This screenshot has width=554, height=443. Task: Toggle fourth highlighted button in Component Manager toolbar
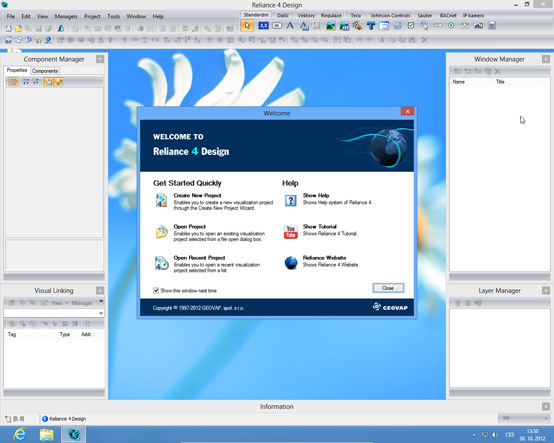click(48, 82)
